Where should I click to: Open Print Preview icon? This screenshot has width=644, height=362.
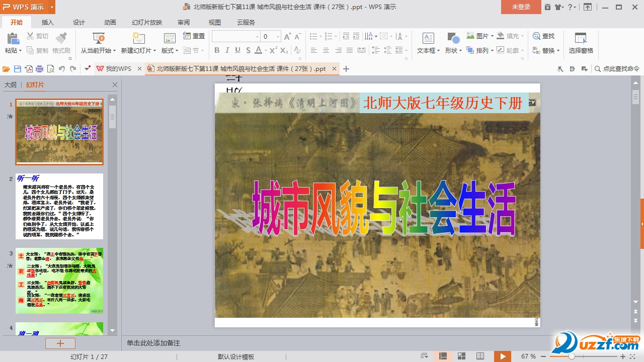point(50,69)
